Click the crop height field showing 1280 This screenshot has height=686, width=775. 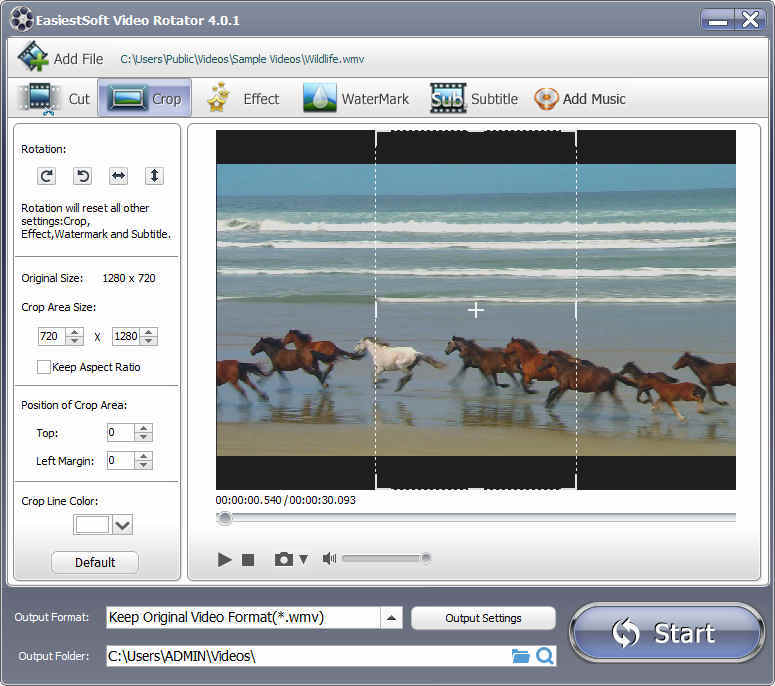click(x=126, y=336)
